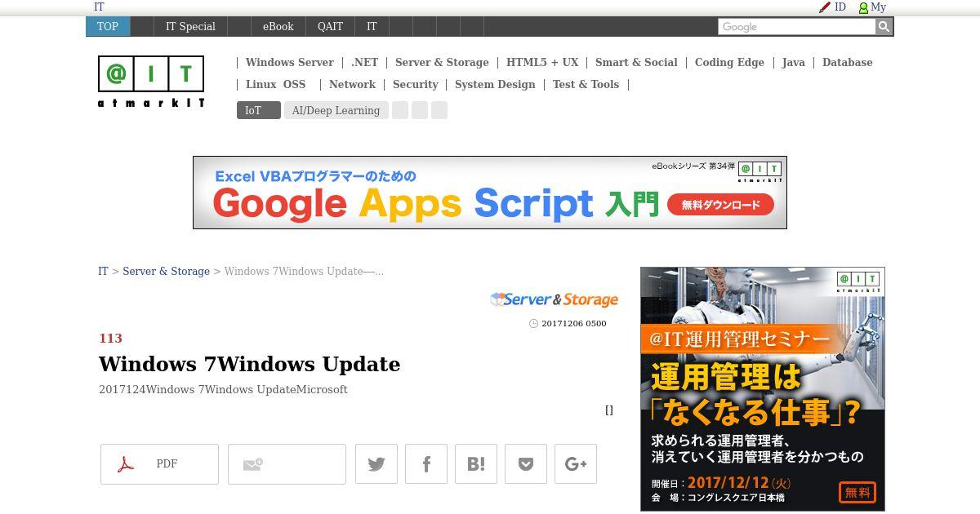Screen dimensions: 980x514
Task: Open the @IT operations seminar ad
Action: [762, 389]
